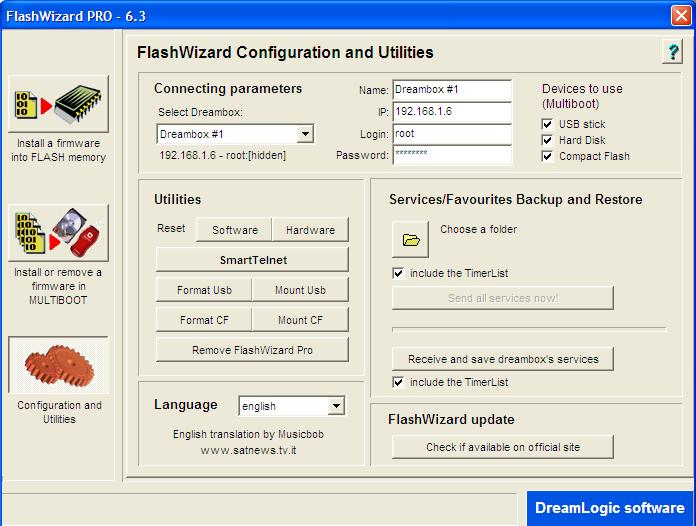The image size is (696, 526).
Task: Click the Format CF button
Action: point(204,320)
